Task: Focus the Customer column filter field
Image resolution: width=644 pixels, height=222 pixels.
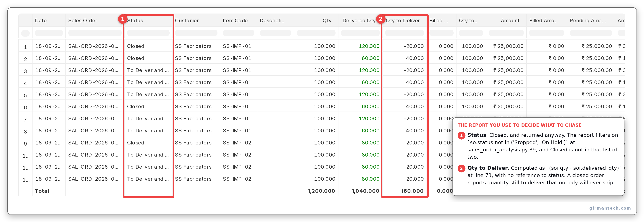Action: 196,33
